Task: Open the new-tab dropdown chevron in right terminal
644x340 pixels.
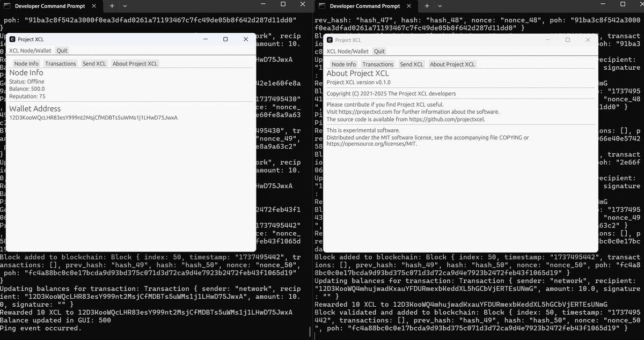Action: (441, 7)
